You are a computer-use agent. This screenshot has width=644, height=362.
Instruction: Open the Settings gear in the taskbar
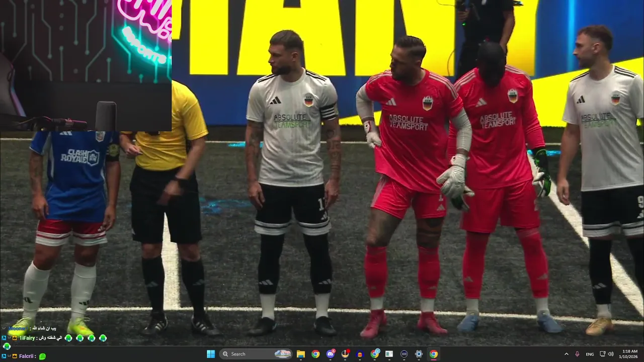coord(419,354)
